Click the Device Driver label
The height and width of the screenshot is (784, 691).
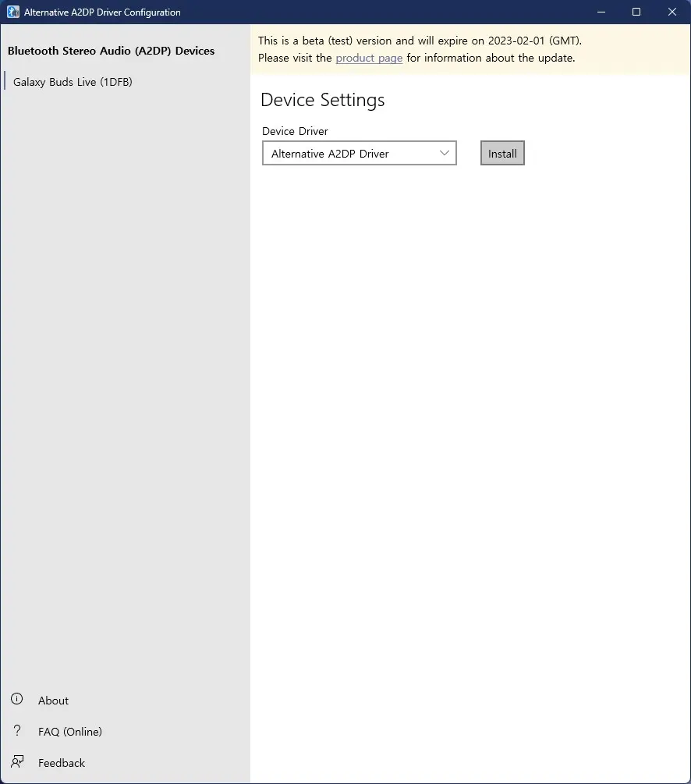tap(295, 131)
